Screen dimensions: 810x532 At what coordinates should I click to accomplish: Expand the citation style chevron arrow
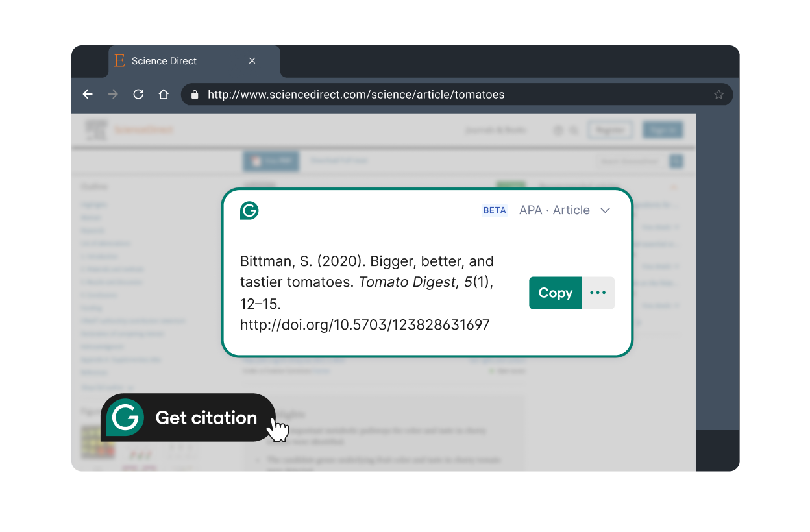pos(605,210)
